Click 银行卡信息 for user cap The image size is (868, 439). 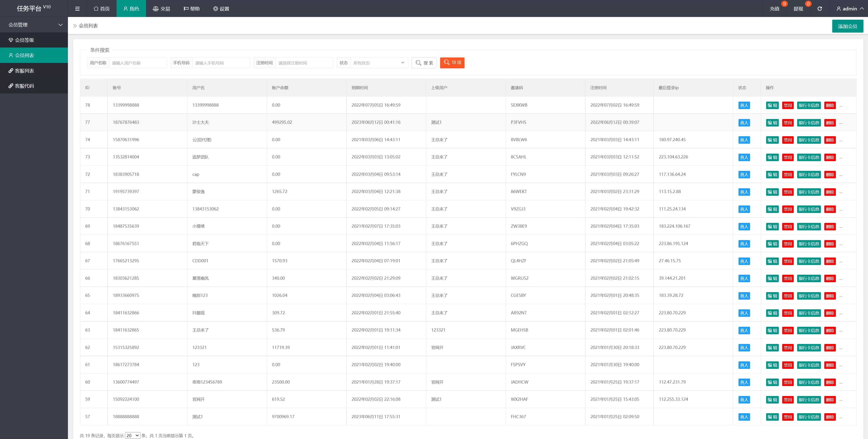point(809,174)
